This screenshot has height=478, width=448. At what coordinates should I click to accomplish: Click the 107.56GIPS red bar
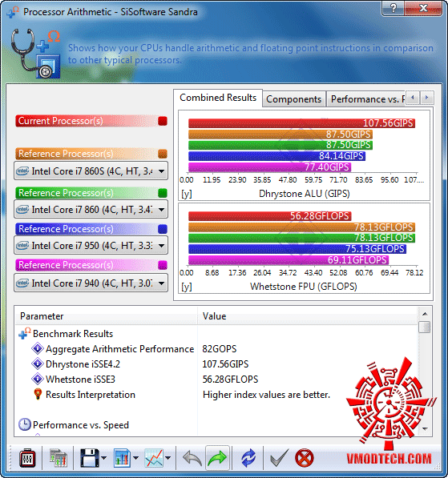point(301,123)
